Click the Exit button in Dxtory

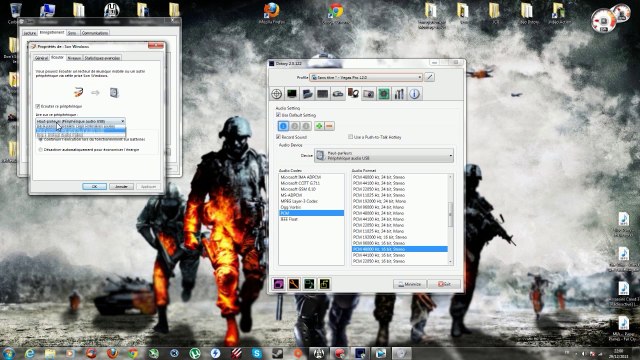tap(444, 284)
